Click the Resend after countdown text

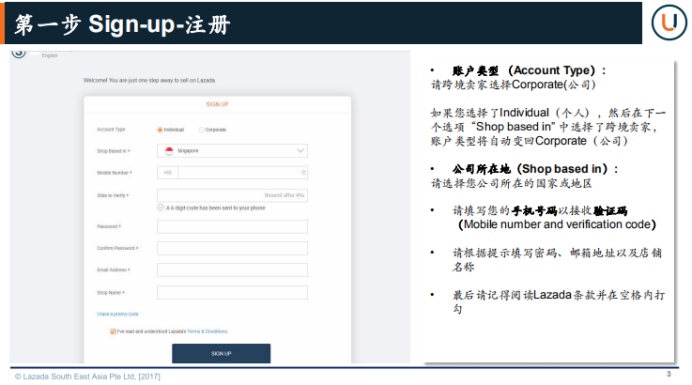point(284,195)
